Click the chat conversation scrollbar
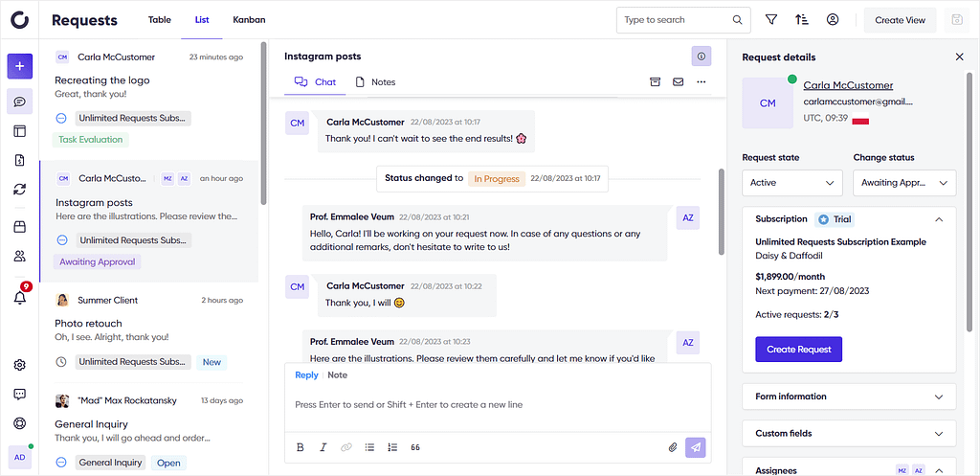The image size is (980, 476). coord(720,212)
